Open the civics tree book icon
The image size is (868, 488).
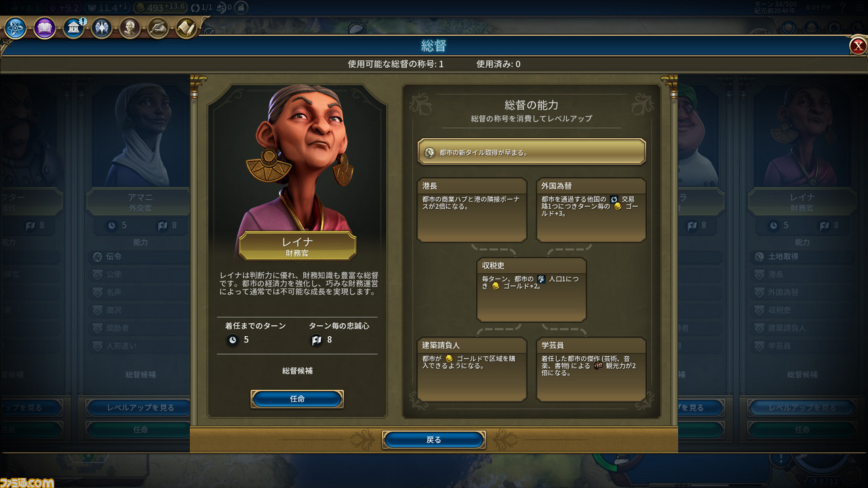coord(45,28)
